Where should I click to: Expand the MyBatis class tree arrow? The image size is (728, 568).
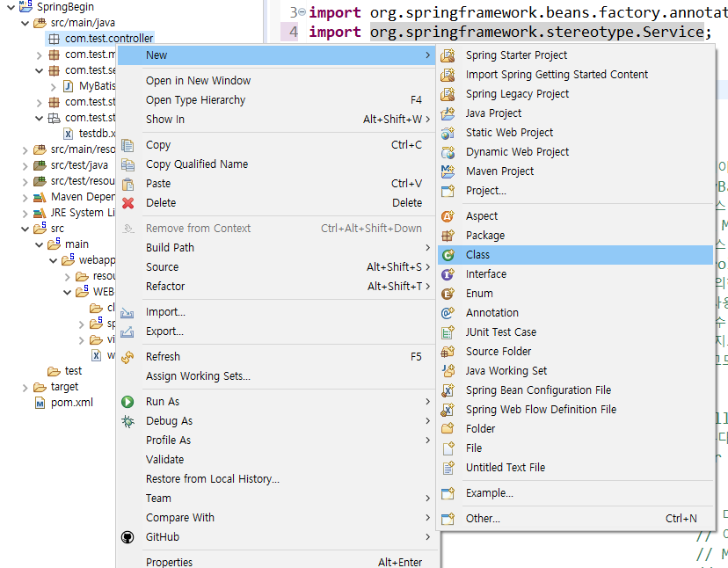tap(54, 86)
